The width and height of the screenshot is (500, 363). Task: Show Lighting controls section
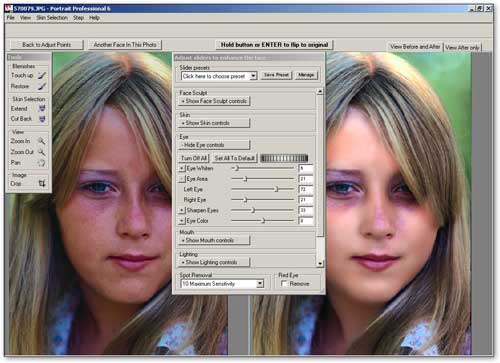214,262
